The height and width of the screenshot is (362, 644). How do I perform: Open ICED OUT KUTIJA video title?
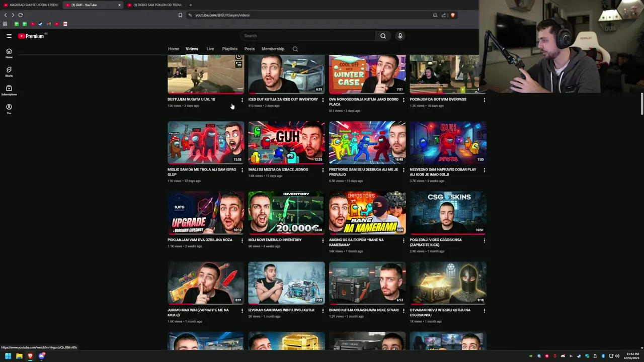pos(283,99)
